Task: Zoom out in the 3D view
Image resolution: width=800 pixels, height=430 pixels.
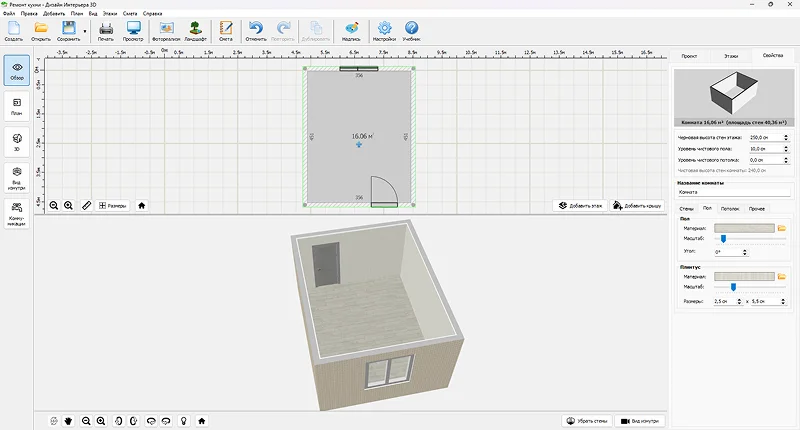Action: click(86, 421)
